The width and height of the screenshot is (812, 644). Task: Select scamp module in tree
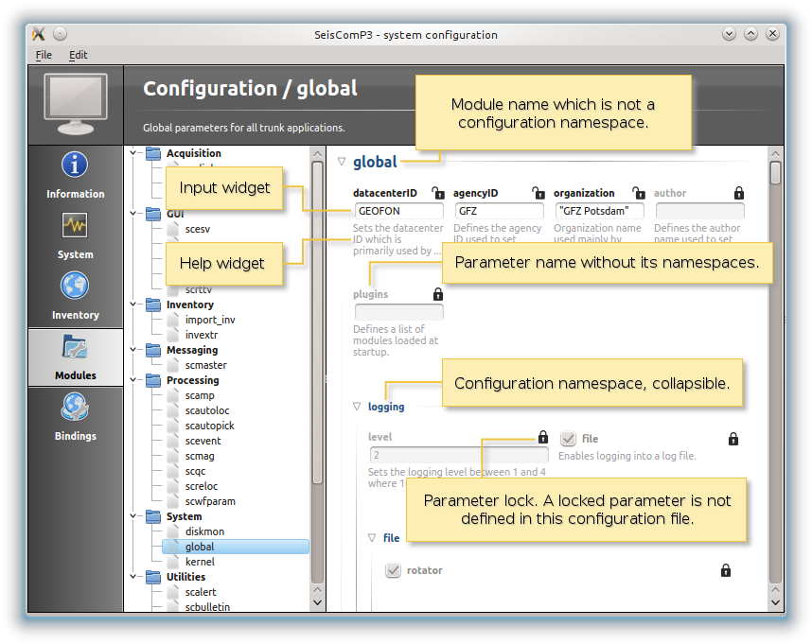point(200,395)
